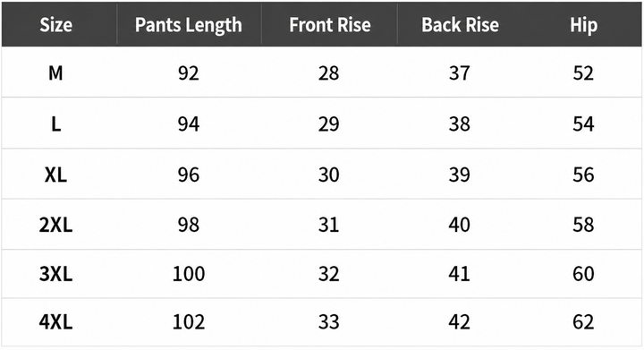Viewport: 644px width, 350px height.
Task: Select back rise value 40
Action: click(459, 225)
